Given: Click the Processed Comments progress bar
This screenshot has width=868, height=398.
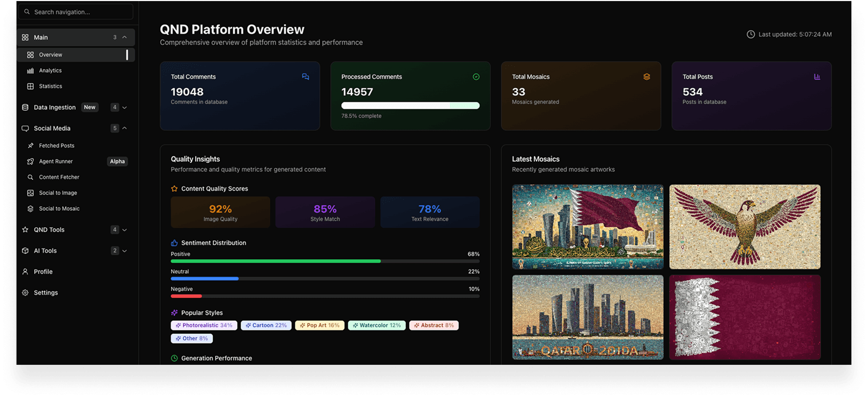Looking at the screenshot, I should coord(410,106).
